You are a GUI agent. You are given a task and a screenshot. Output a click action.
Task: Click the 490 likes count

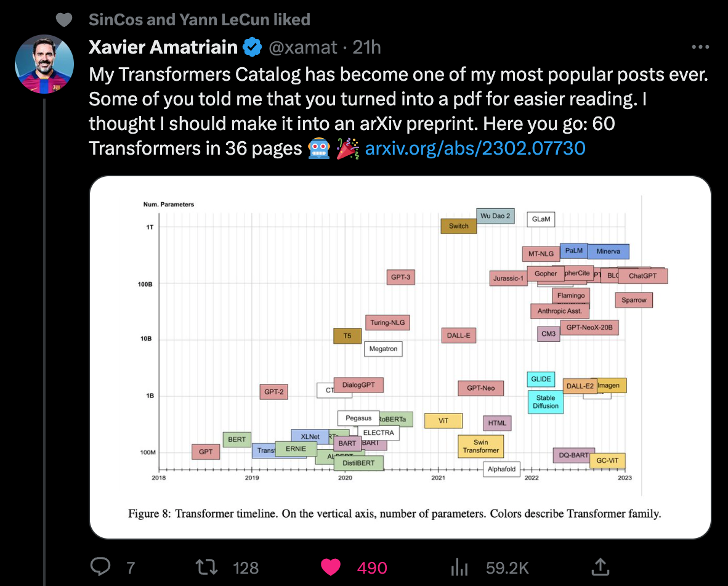[x=372, y=568]
